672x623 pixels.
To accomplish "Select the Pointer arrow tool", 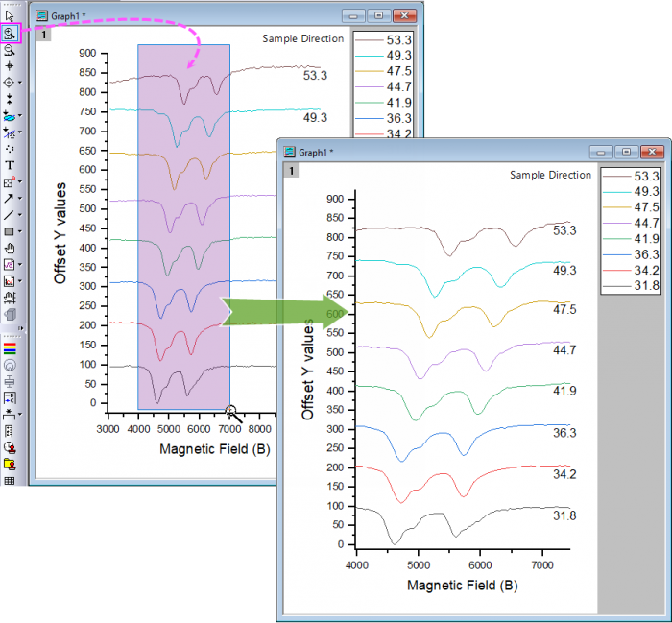I will pyautogui.click(x=10, y=16).
